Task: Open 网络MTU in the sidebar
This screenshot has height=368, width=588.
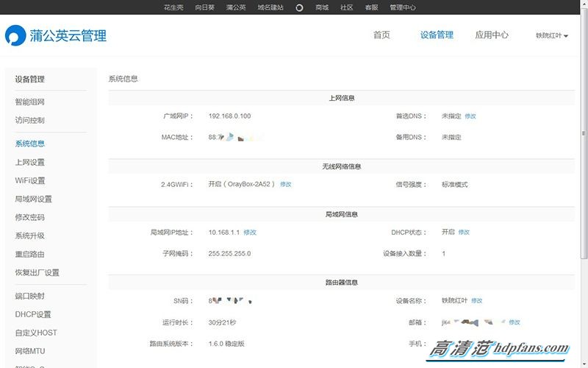Action: (30, 351)
